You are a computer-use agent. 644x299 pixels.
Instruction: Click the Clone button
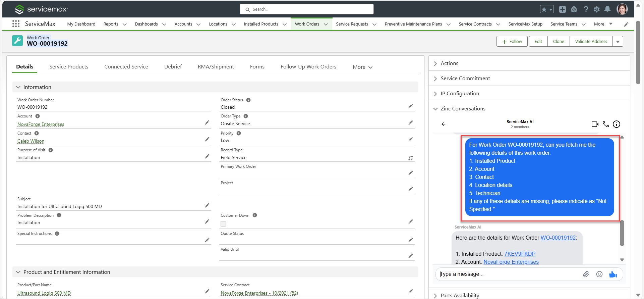tap(559, 42)
